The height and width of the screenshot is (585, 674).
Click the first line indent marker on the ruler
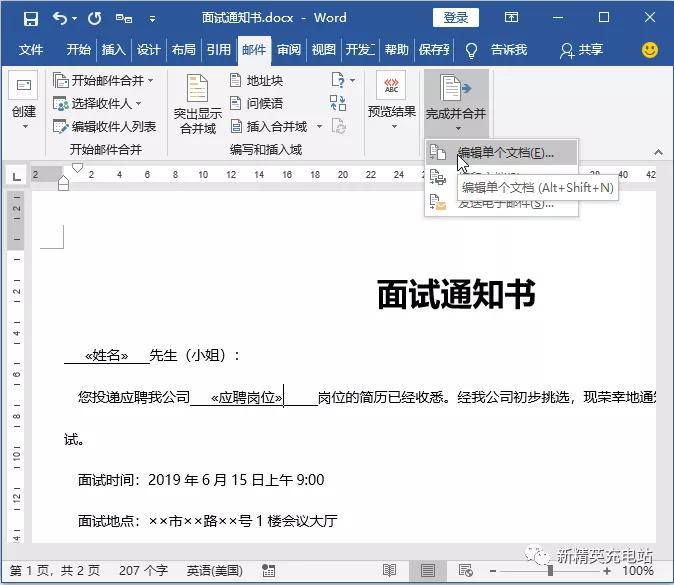coord(77,168)
